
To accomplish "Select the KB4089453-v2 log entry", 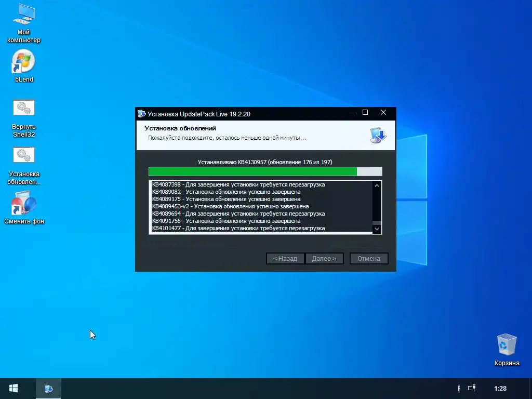I will coord(230,206).
